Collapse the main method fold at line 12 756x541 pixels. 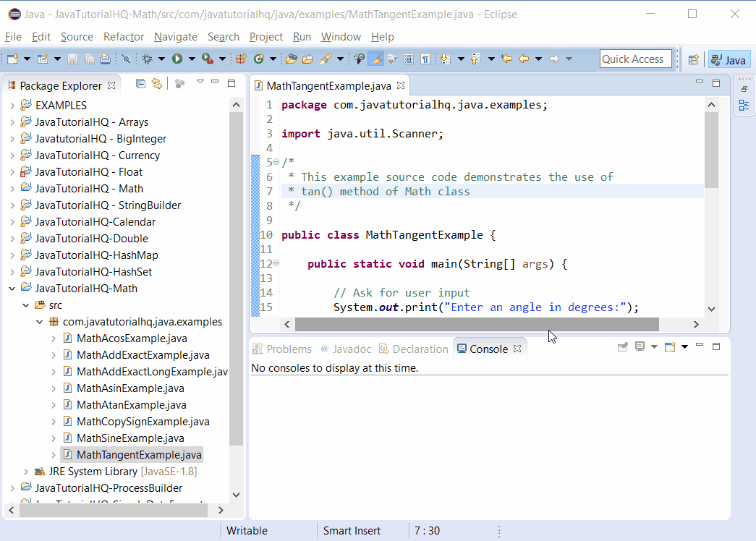pyautogui.click(x=276, y=263)
